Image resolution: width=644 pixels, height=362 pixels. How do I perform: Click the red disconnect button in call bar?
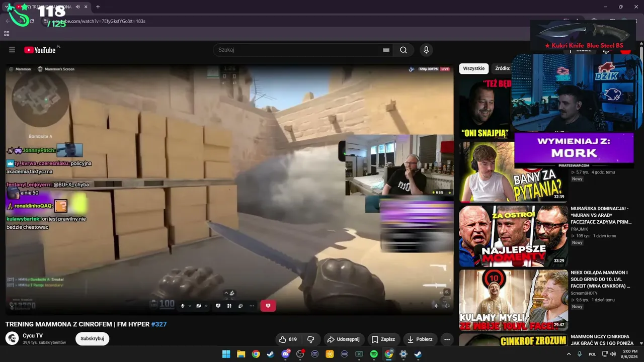[x=268, y=306]
